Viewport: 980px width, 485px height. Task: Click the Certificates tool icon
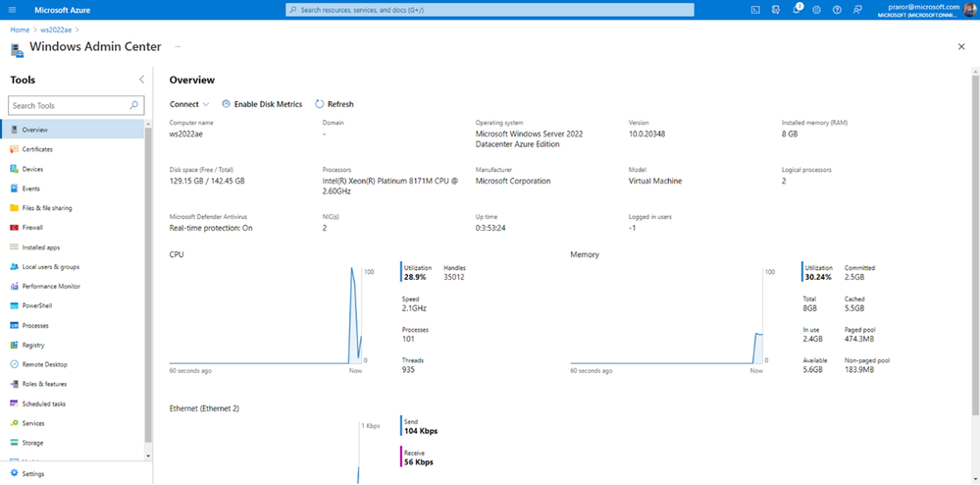[x=14, y=149]
